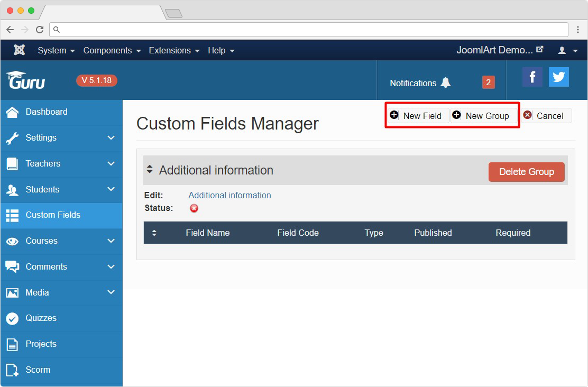Expand the Courses sidebar submenu
Screen dimensions: 588x387
(x=111, y=241)
